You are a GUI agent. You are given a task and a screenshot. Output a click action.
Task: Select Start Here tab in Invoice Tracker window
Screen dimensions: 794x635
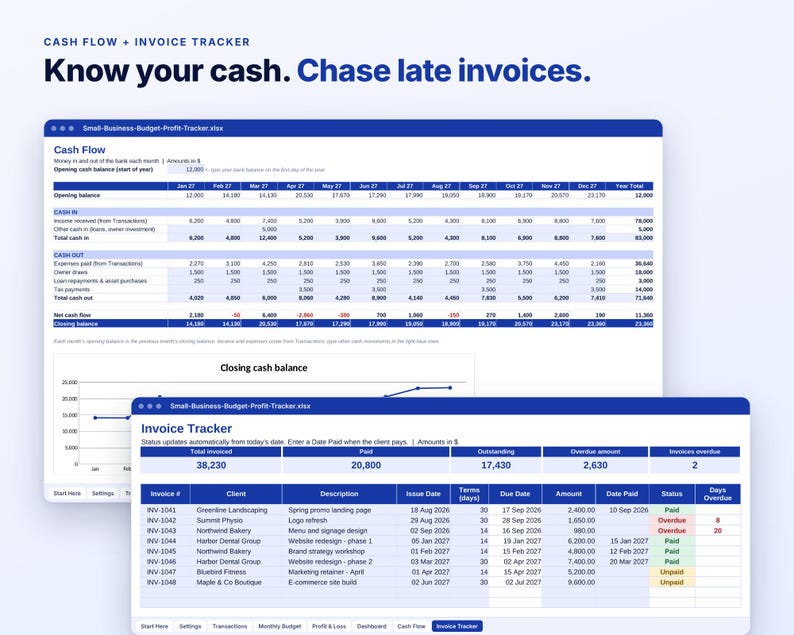point(154,626)
